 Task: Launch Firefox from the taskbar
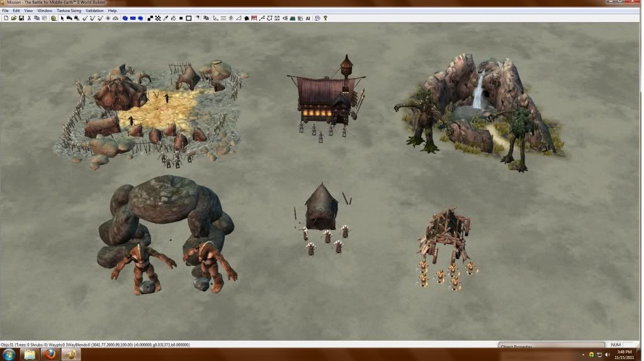point(50,354)
